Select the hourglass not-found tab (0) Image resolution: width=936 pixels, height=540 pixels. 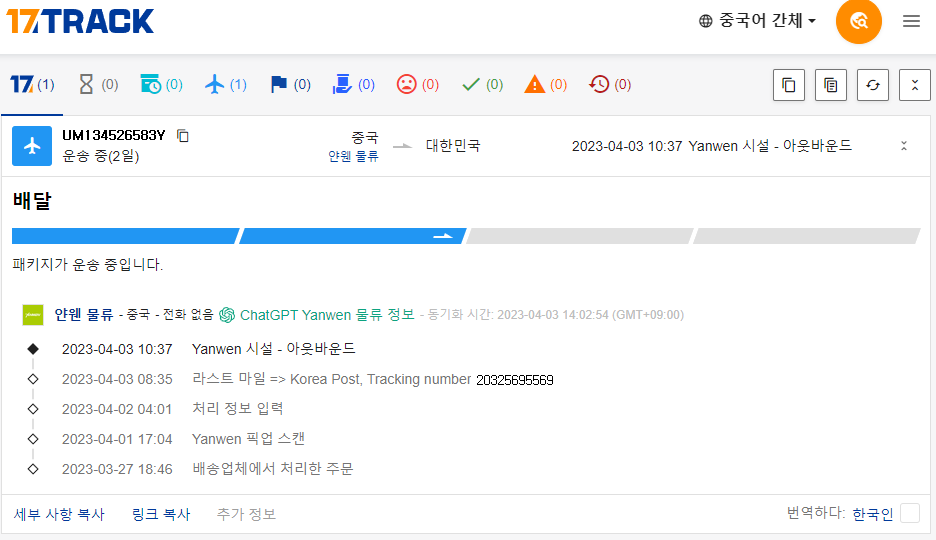coord(98,85)
